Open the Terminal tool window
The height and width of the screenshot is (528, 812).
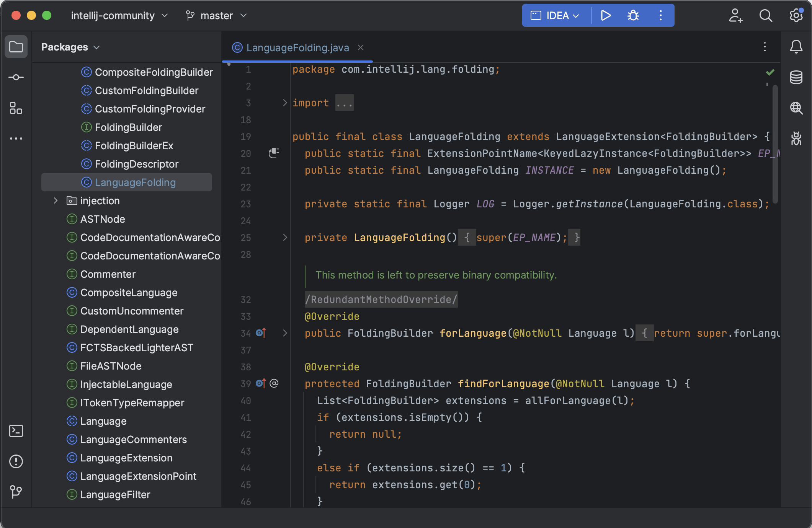pyautogui.click(x=16, y=431)
